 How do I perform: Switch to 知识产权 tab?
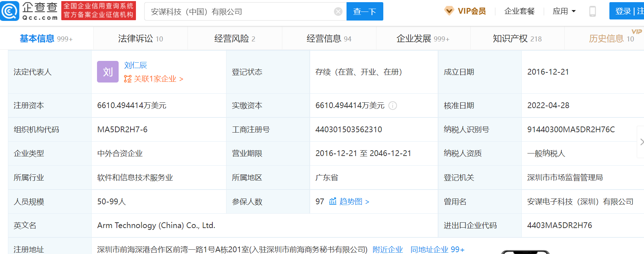click(517, 39)
